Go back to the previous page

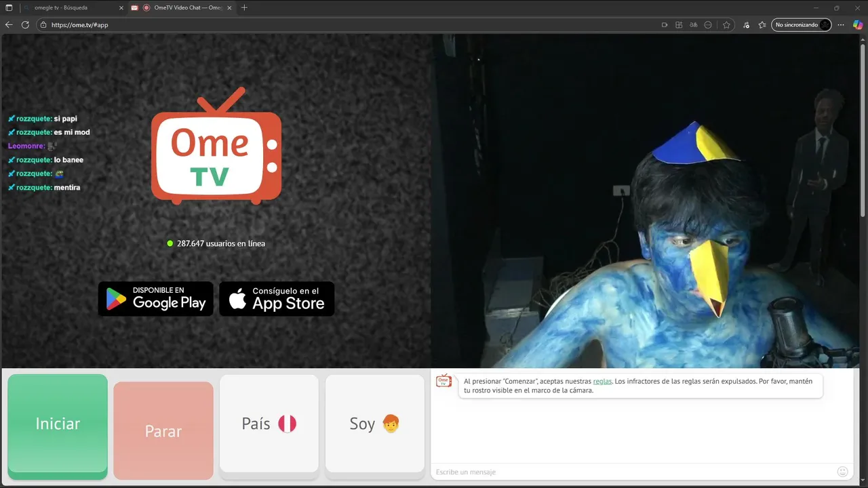tap(9, 24)
